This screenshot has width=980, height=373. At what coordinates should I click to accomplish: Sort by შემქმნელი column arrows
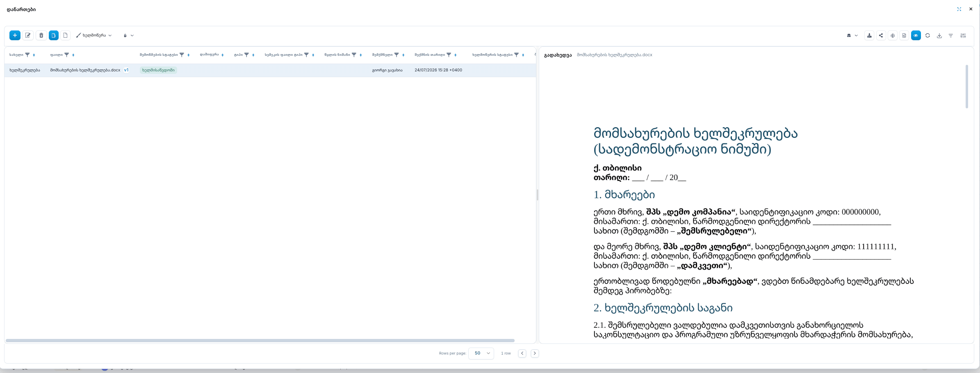click(403, 55)
